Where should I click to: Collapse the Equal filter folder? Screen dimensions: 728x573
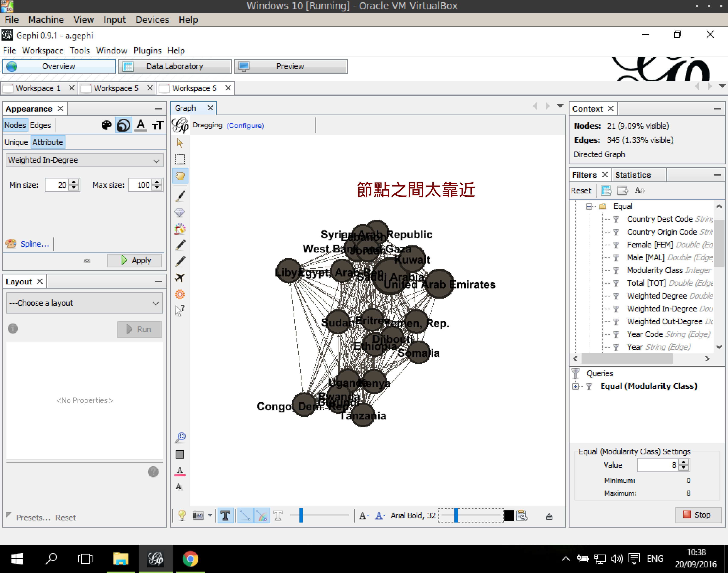coord(589,206)
